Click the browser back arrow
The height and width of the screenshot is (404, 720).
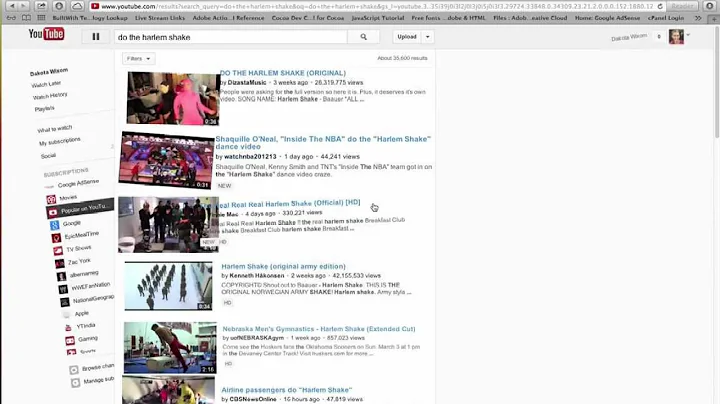tap(11, 6)
